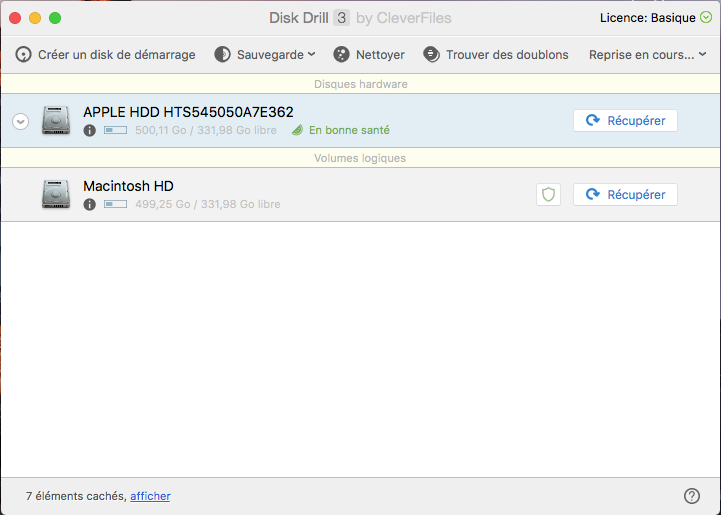Show info for the Macintosh HD volume
721x515 pixels.
[x=90, y=205]
